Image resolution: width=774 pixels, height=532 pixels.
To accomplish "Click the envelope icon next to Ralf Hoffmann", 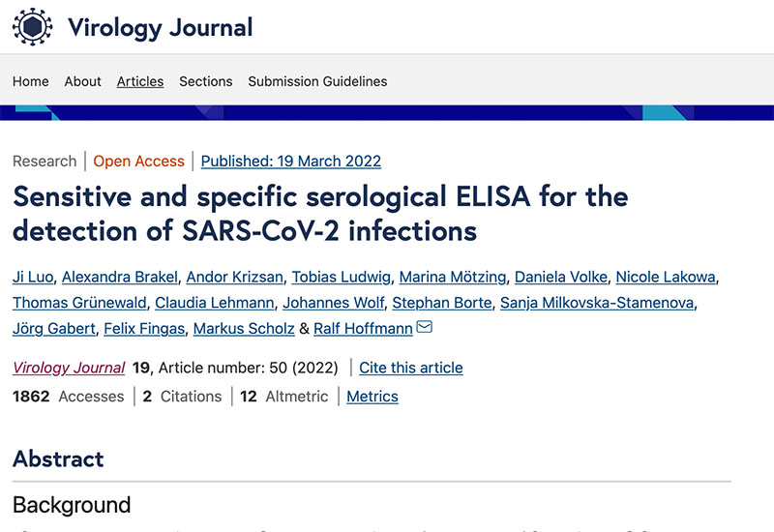I will coord(425,327).
